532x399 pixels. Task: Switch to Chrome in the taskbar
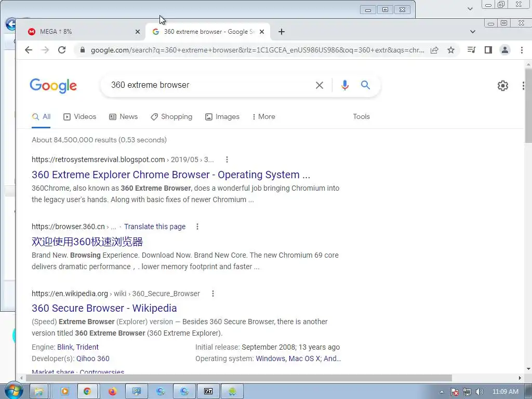tap(87, 392)
